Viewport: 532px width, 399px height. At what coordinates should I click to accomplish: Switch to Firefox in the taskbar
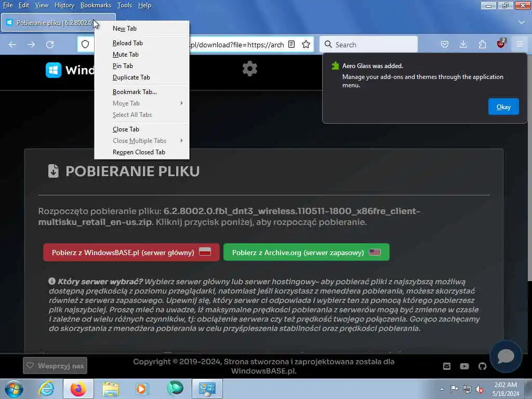(78, 389)
